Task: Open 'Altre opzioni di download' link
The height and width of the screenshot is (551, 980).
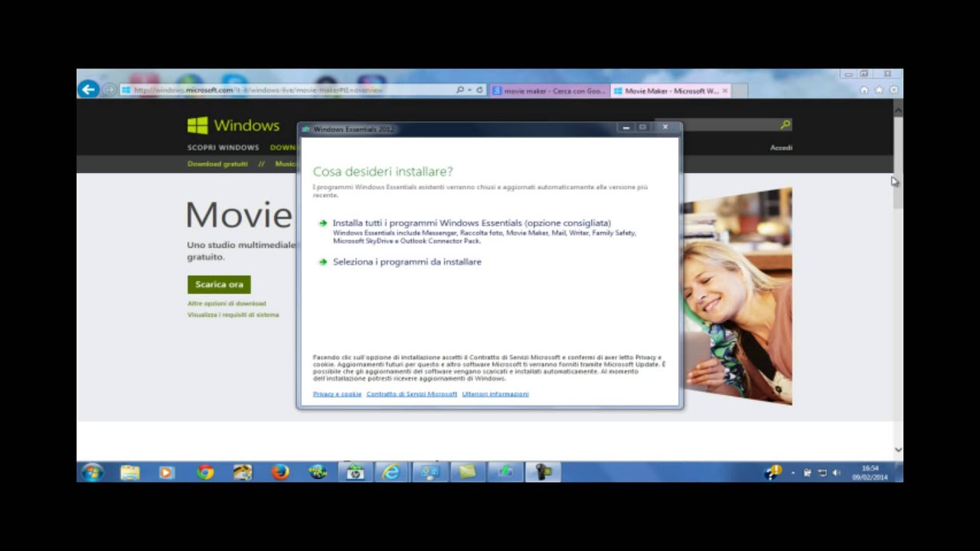Action: click(x=227, y=303)
